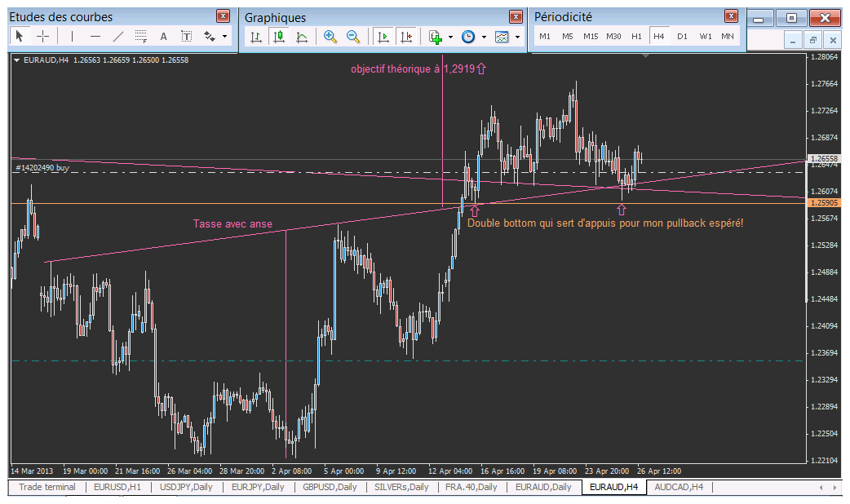850x504 pixels.
Task: Select D1 daily timeframe
Action: pos(682,37)
